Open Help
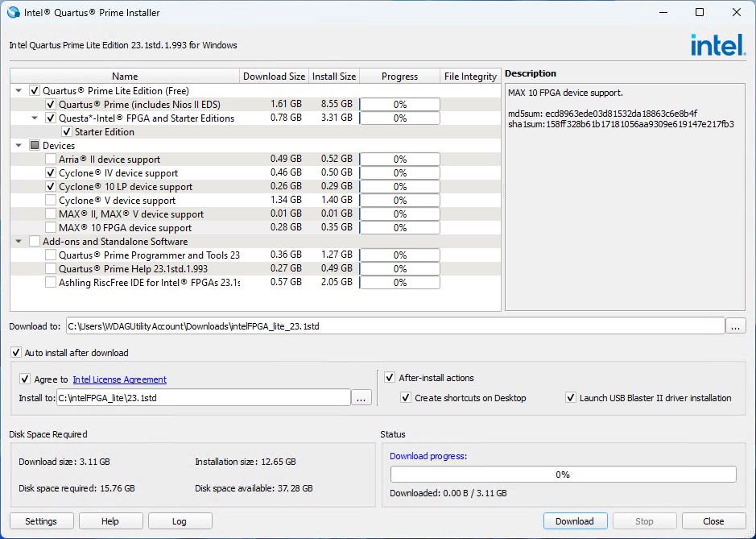Image resolution: width=756 pixels, height=539 pixels. click(x=110, y=521)
